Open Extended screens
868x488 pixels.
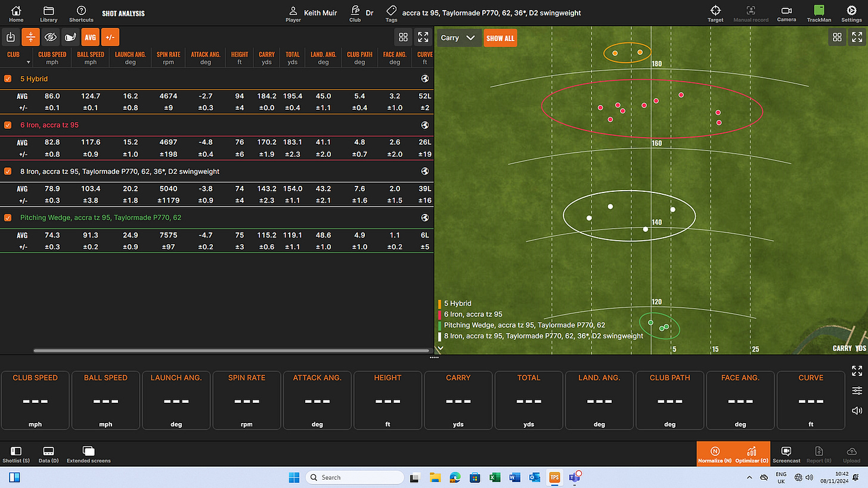(x=88, y=455)
